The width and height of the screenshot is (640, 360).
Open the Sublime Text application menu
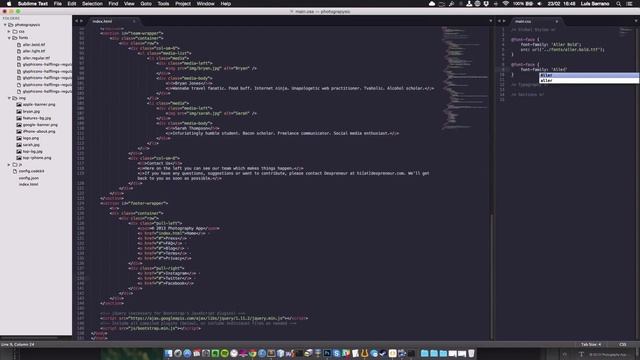pyautogui.click(x=33, y=4)
